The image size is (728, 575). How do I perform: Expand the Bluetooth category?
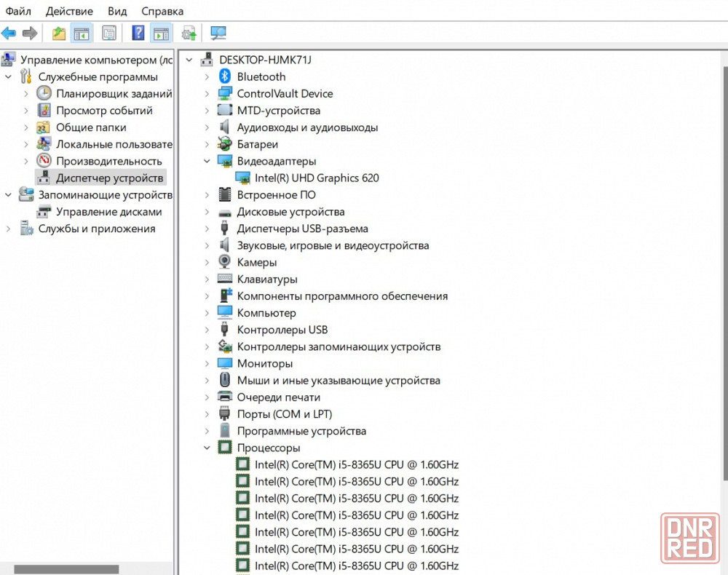207,77
